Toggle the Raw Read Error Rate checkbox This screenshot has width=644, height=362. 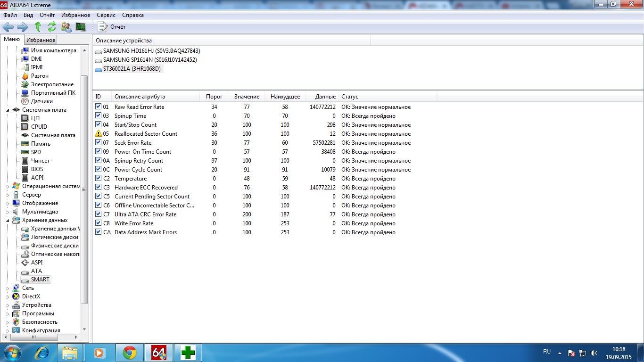click(98, 107)
